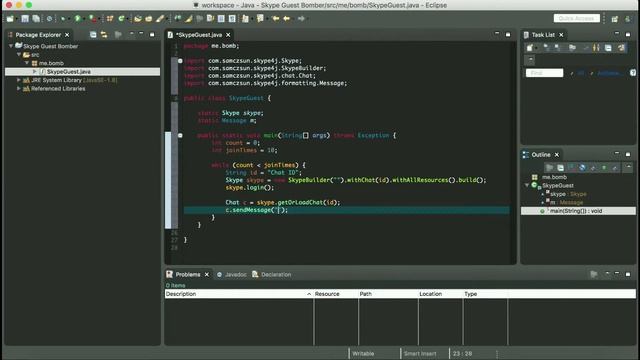The image size is (640, 360).
Task: Open the Open Perspective icon near Quick Access
Action: [x=615, y=19]
